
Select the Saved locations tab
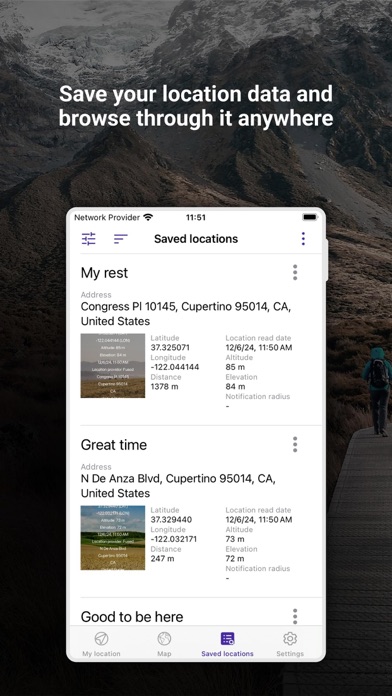[227, 645]
